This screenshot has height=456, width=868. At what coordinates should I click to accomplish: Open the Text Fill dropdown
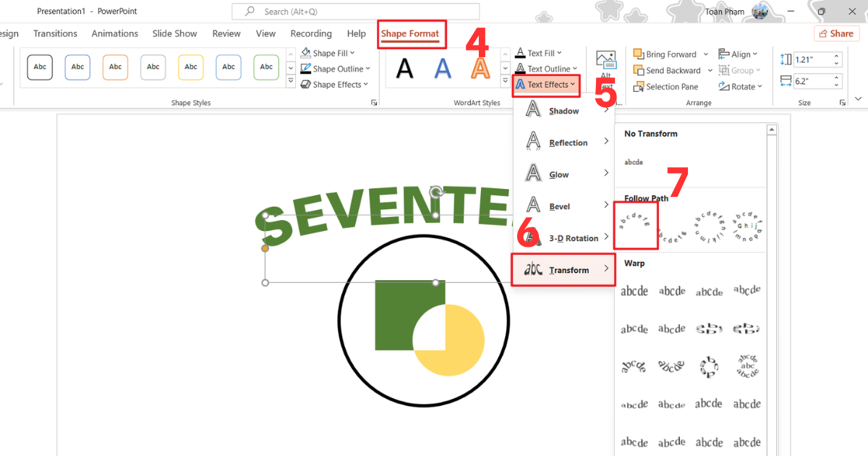[539, 53]
